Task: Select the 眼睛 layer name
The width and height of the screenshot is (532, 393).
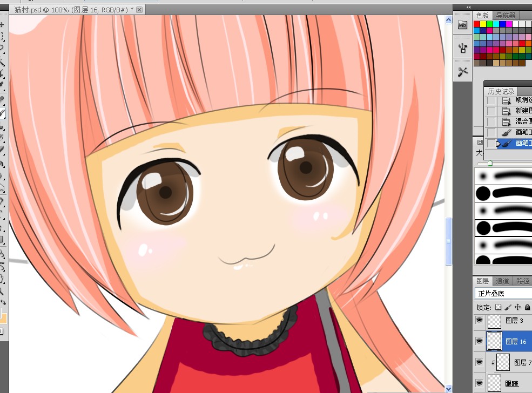Action: 511,383
